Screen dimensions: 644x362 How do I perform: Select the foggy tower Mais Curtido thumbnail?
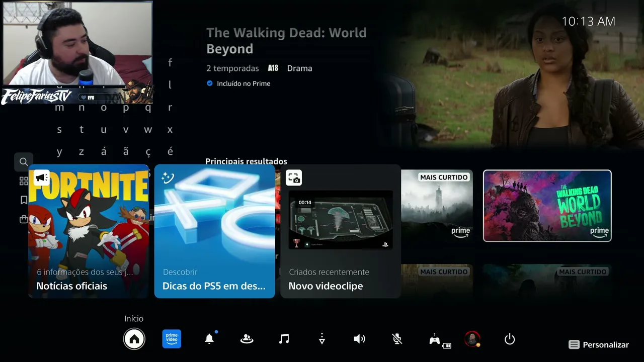[x=437, y=206]
